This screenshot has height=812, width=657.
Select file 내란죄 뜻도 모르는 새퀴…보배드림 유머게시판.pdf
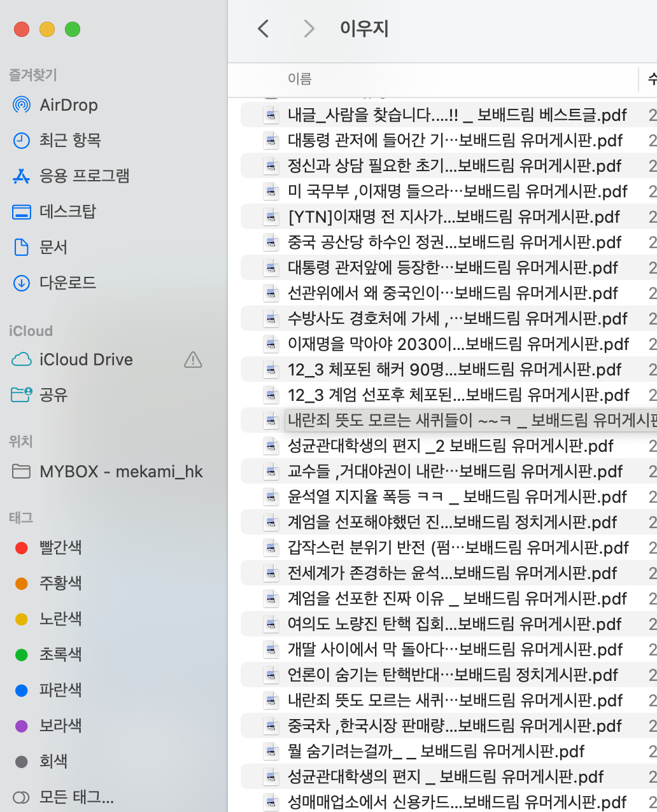coord(455,701)
